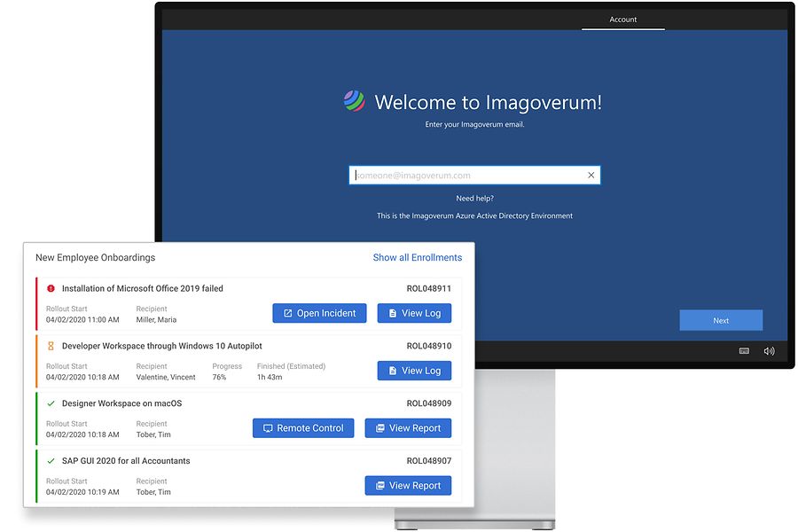Focus the Imagoverum email input field
Image resolution: width=798 pixels, height=532 pixels.
tap(474, 176)
